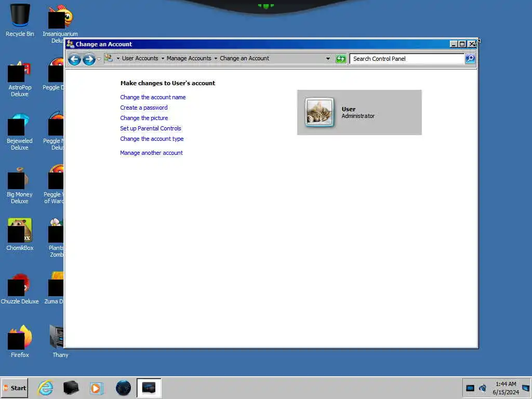The image size is (532, 399).
Task: Close the Change an Account window
Action: coord(471,44)
